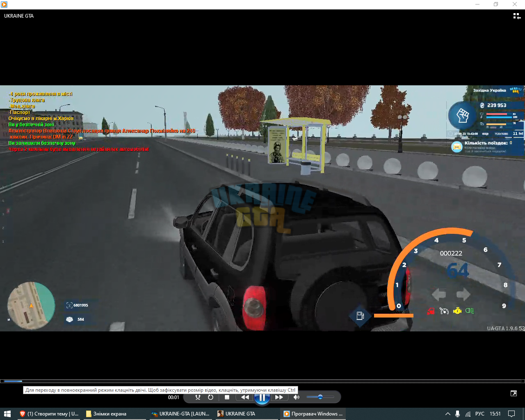Toggle shuffle mode in the player
The height and width of the screenshot is (420, 525).
click(x=198, y=397)
